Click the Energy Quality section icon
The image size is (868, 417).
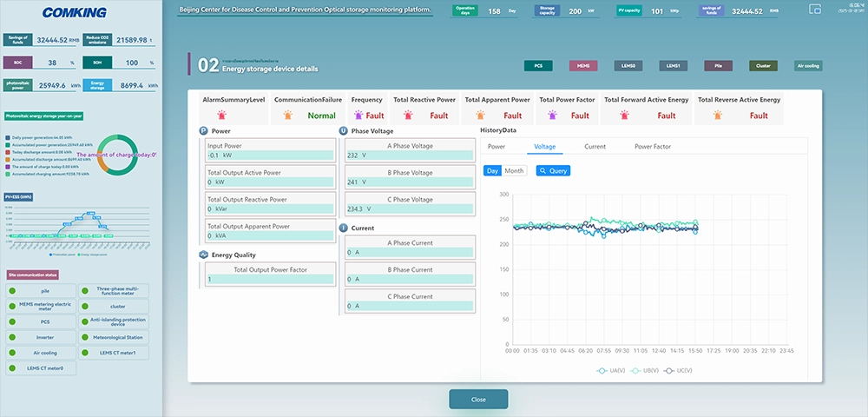203,255
